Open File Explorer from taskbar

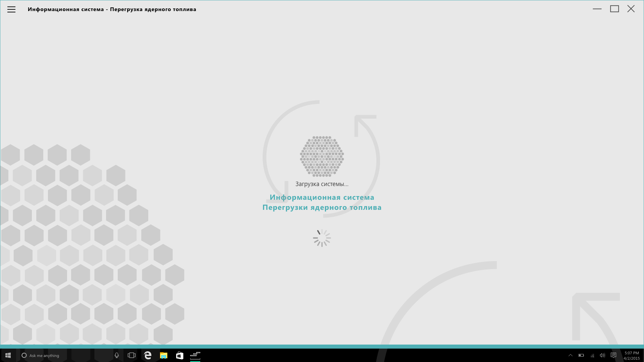pyautogui.click(x=164, y=355)
